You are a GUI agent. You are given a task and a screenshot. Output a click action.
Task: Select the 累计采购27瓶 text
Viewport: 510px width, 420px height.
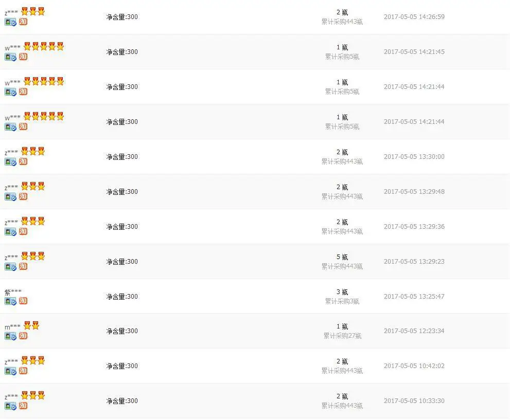pos(342,336)
